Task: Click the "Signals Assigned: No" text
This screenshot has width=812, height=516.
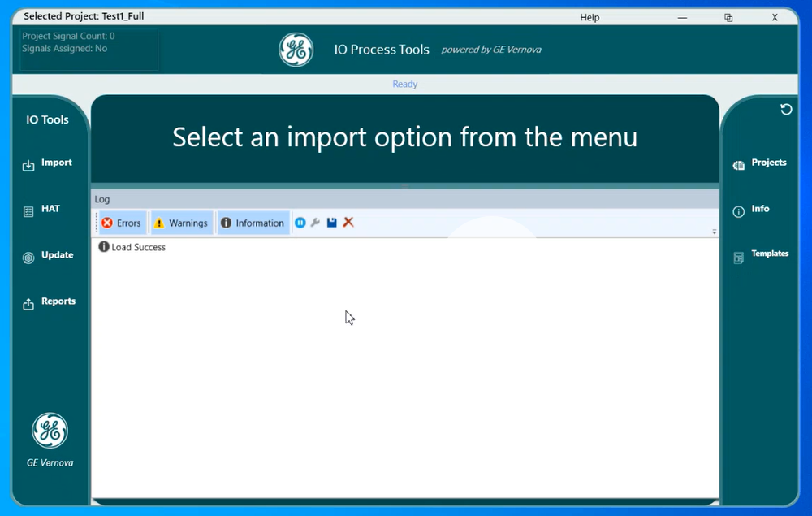Action: 65,48
